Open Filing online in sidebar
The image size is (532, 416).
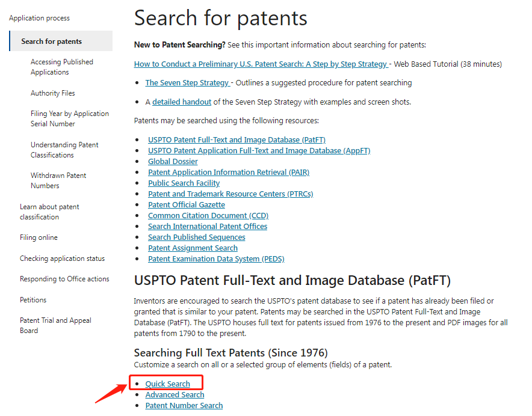(39, 237)
